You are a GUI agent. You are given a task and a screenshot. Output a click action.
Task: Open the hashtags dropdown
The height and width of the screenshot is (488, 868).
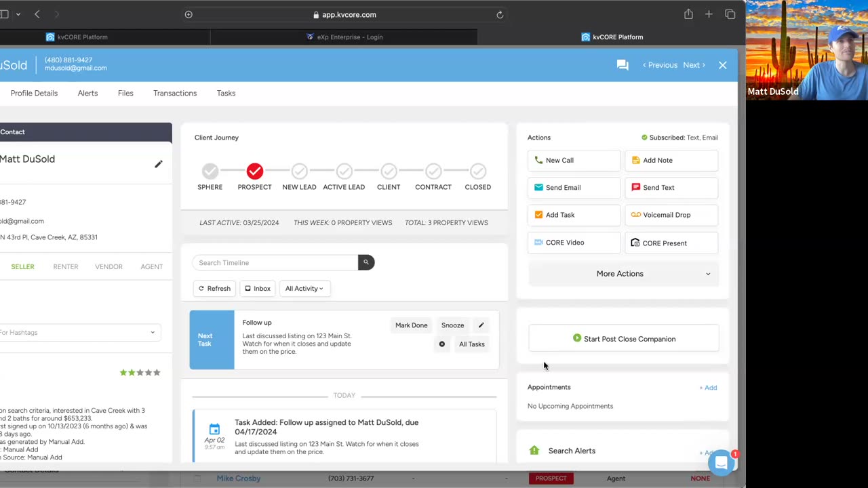point(79,332)
